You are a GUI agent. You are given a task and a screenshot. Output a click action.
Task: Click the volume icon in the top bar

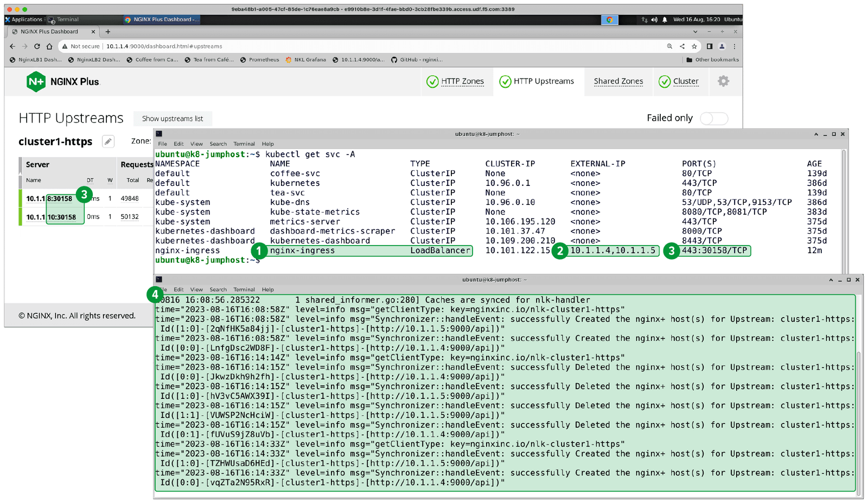click(x=654, y=20)
